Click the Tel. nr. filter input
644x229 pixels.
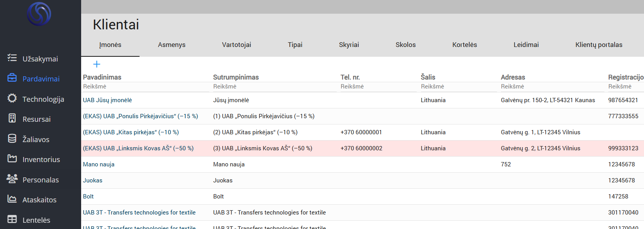(377, 87)
